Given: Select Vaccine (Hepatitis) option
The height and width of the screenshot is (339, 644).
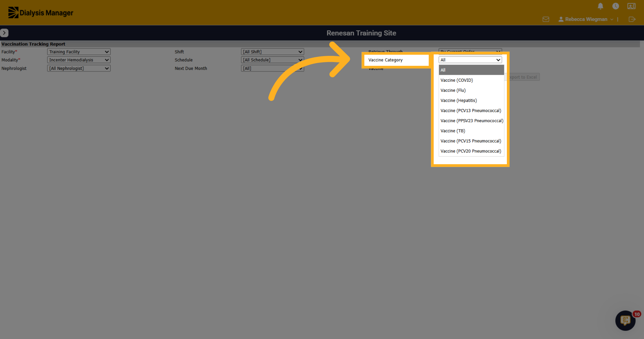Looking at the screenshot, I should (471, 100).
